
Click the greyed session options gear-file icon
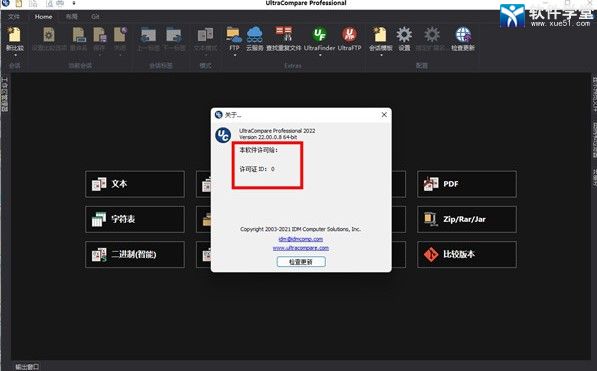(x=49, y=35)
